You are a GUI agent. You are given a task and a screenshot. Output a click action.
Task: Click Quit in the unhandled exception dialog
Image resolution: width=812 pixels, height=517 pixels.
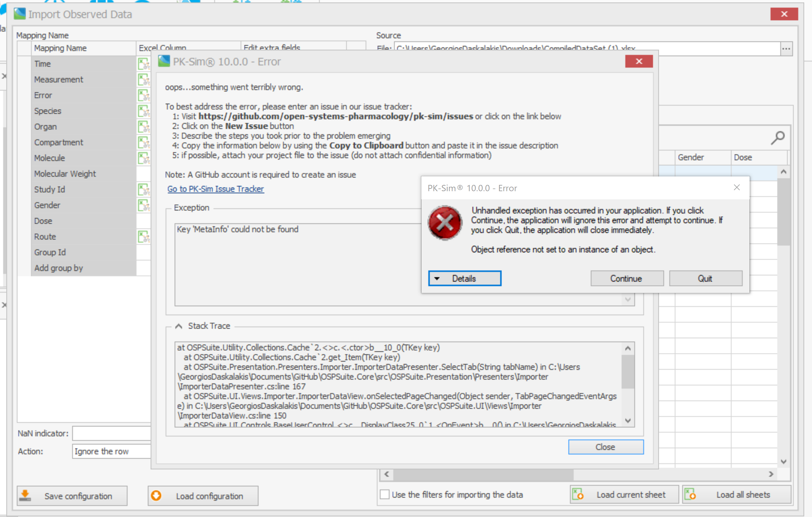pos(705,278)
